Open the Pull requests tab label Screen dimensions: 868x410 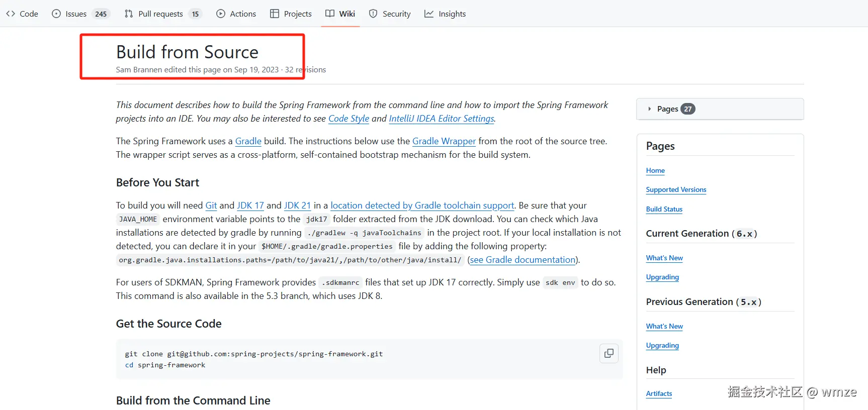pos(160,14)
